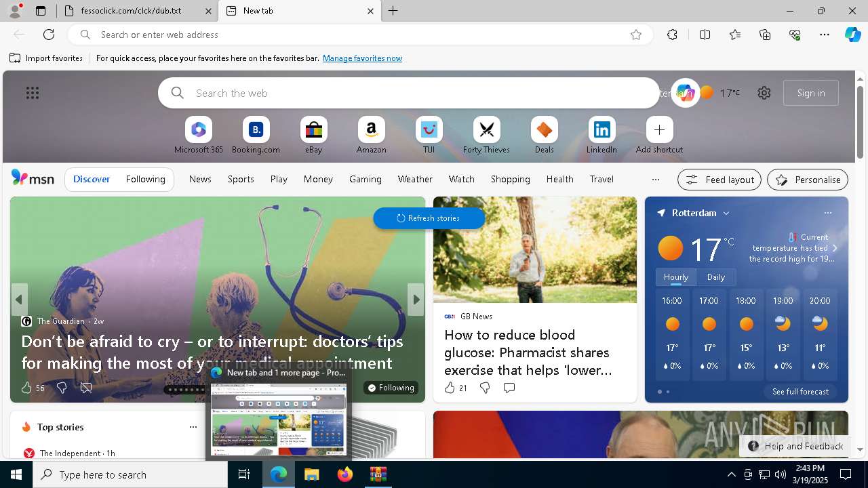The height and width of the screenshot is (488, 868).
Task: Click the Sign in button
Action: coord(811,93)
